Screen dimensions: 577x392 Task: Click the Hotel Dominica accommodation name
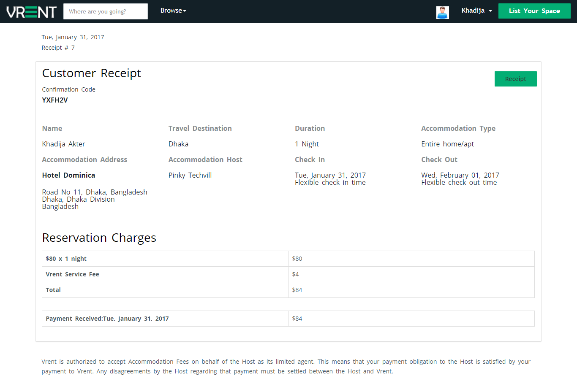point(68,175)
